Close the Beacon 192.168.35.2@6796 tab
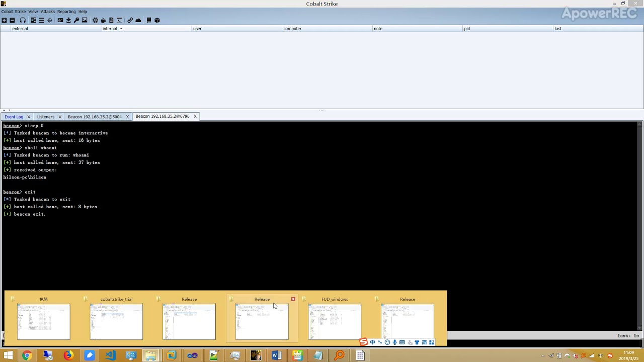Viewport: 644px width, 362px height. point(195,116)
